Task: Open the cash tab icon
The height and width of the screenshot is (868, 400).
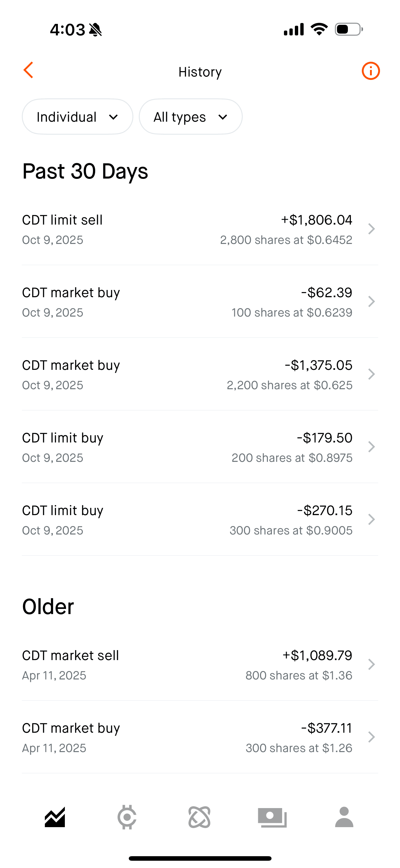Action: (x=272, y=817)
